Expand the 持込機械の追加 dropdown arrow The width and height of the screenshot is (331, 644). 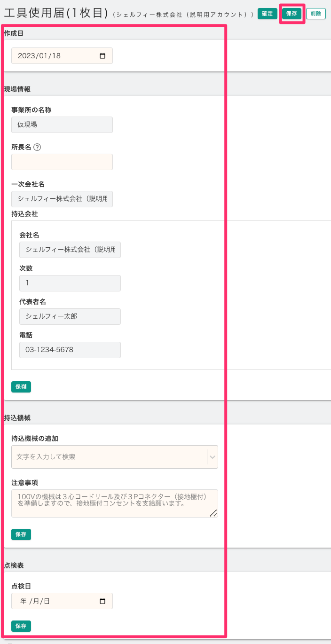click(213, 457)
